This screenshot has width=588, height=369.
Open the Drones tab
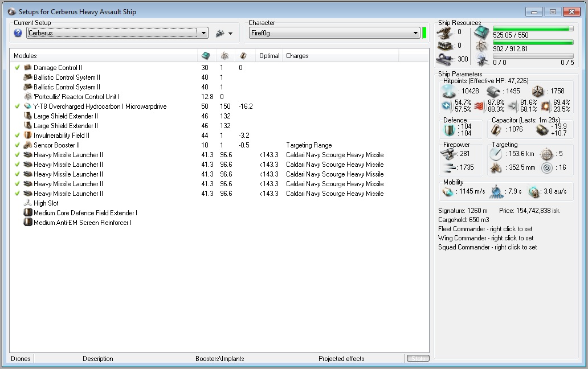[x=21, y=359]
